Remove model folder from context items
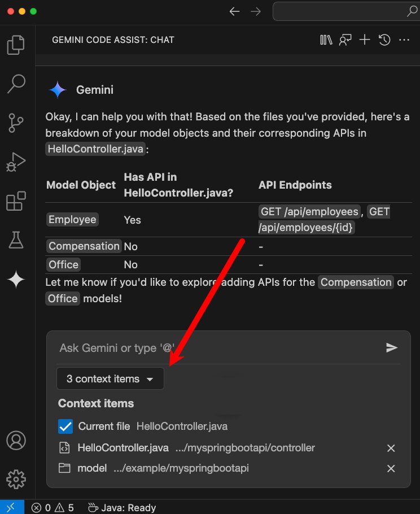The image size is (420, 514). point(391,468)
